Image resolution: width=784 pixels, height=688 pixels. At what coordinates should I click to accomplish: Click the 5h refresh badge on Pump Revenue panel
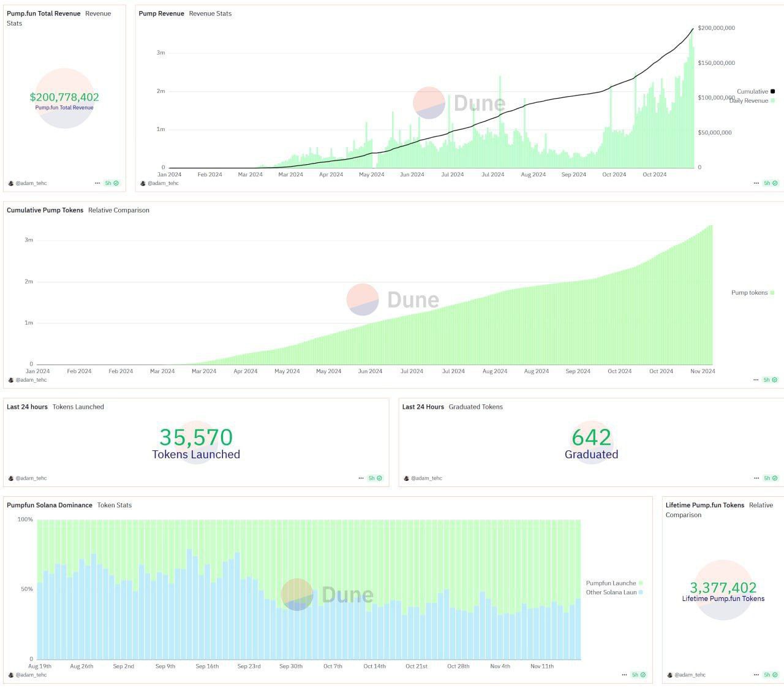pos(771,183)
